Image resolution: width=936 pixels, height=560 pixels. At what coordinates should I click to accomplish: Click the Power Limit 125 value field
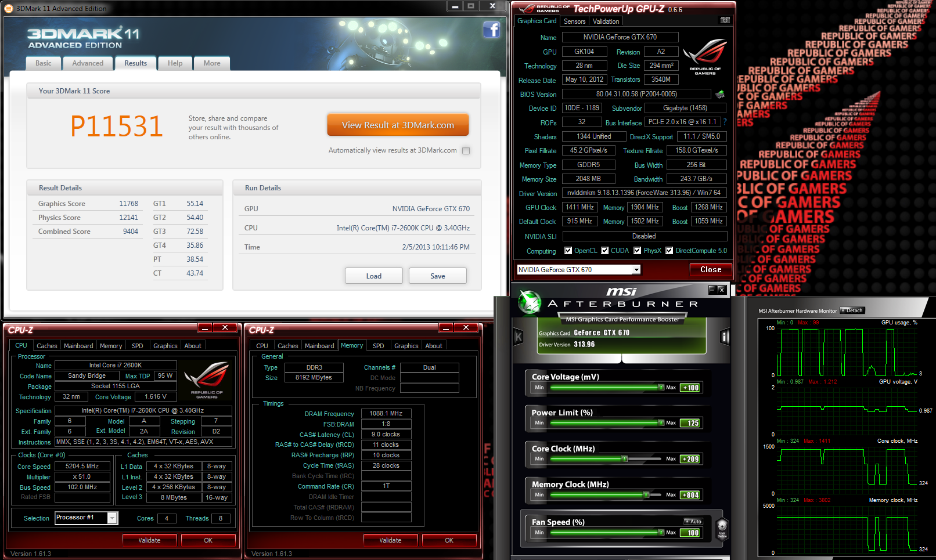click(x=691, y=423)
